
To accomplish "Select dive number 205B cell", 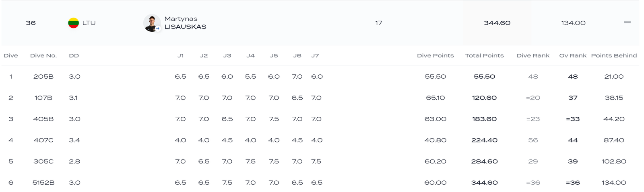I will tap(43, 76).
